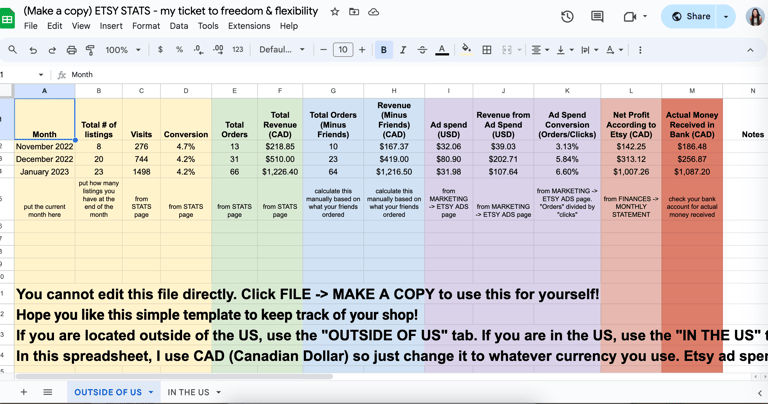Open the account profile picture
768x404 pixels.
[x=755, y=17]
